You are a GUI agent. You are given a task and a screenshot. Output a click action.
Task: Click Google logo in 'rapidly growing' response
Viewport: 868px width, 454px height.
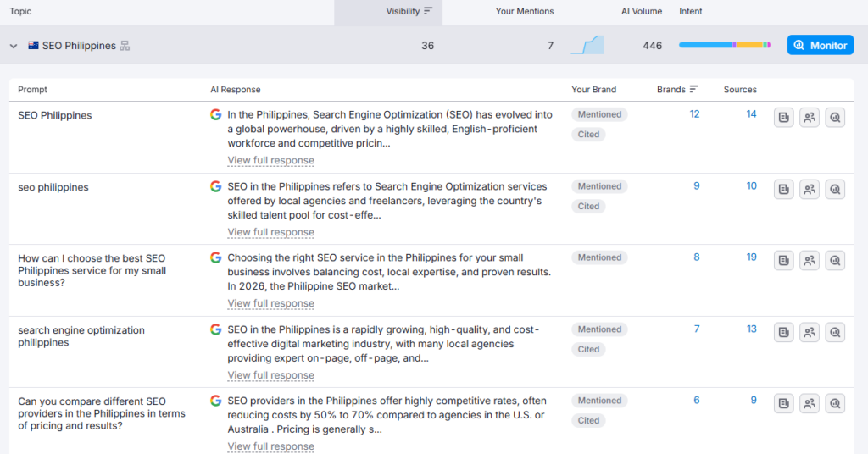coord(216,329)
